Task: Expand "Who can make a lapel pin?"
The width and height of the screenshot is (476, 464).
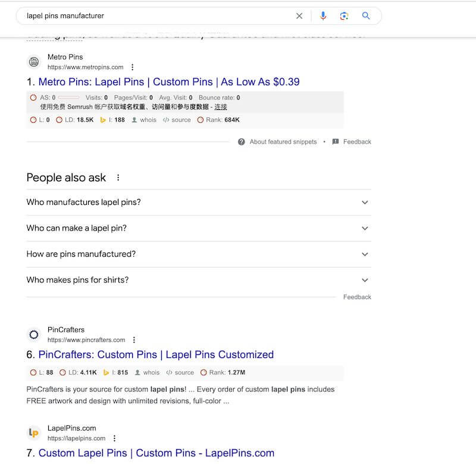Action: pos(365,228)
